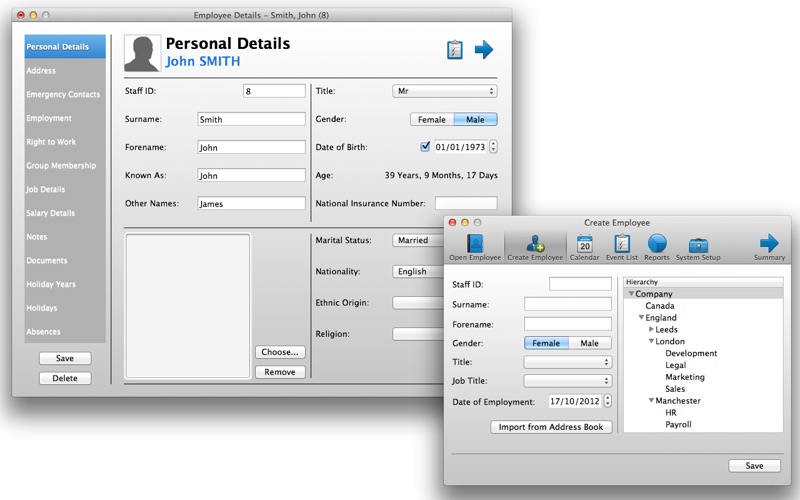Select Canada in the hierarchy tree

pos(660,306)
